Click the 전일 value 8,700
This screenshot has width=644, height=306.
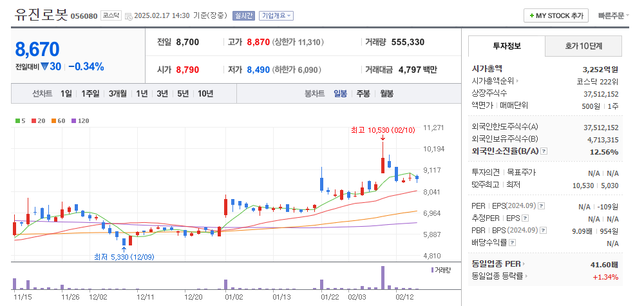[187, 42]
